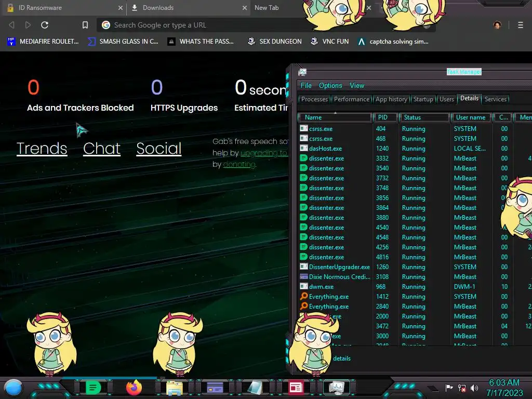Switch to the Downloads tab
The width and height of the screenshot is (532, 399).
click(x=188, y=8)
